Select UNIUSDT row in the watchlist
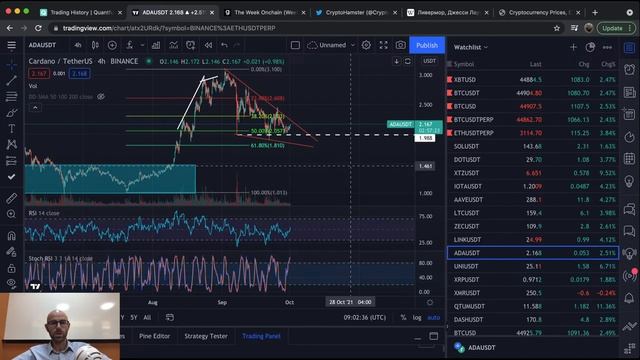 pyautogui.click(x=533, y=266)
